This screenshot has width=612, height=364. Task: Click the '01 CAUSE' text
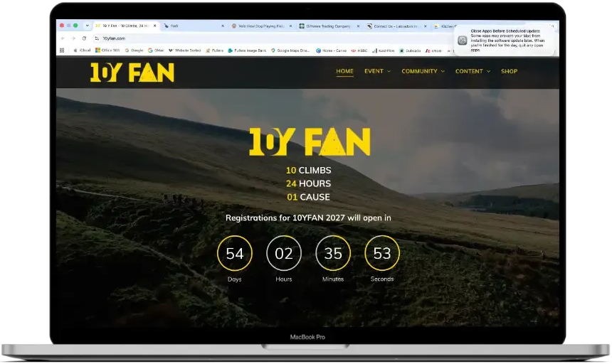[308, 197]
